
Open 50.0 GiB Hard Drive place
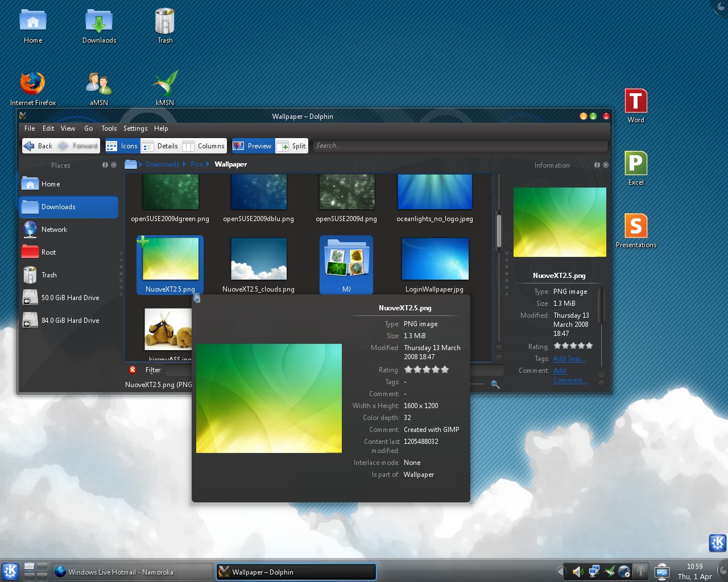click(x=68, y=298)
